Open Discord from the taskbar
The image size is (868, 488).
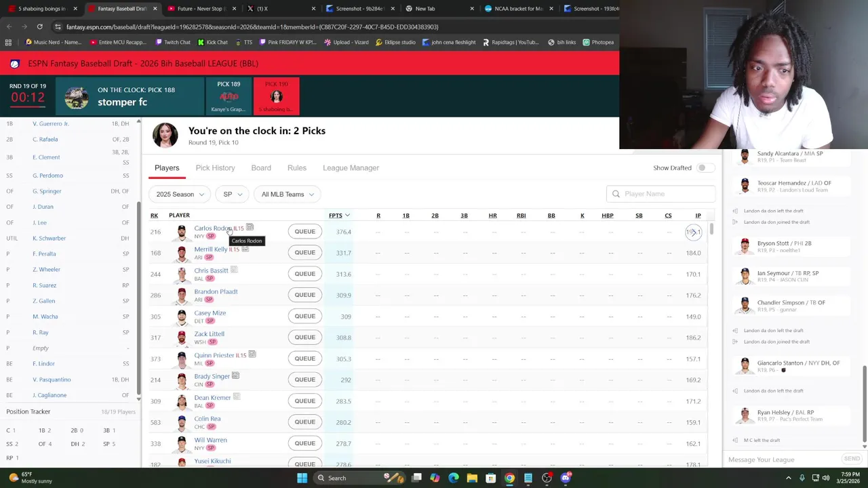pos(566,478)
